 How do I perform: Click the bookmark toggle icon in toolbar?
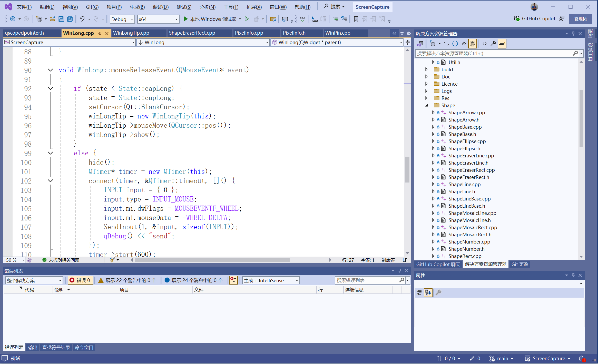(x=356, y=19)
